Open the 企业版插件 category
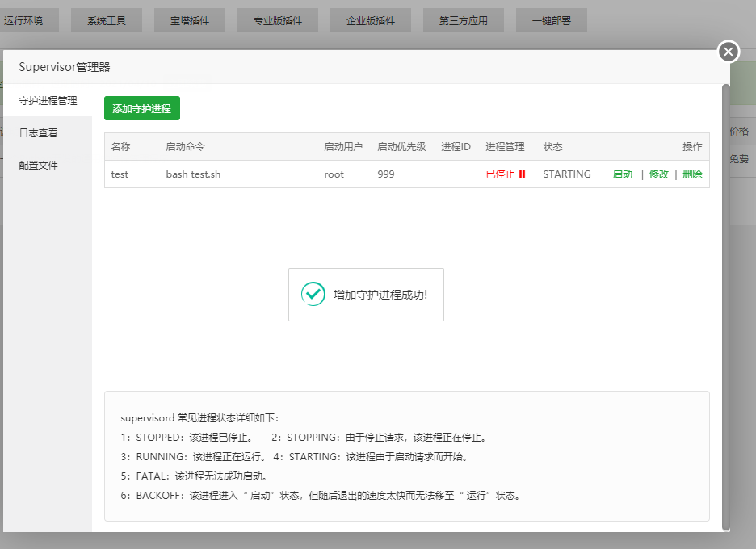756x549 pixels. 371,21
